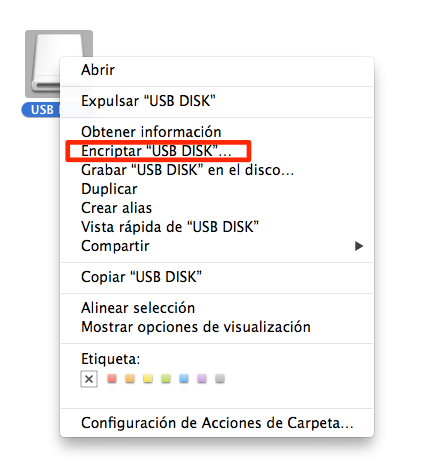Apply the purple label color
Screen dimensions: 421x463
pos(202,379)
